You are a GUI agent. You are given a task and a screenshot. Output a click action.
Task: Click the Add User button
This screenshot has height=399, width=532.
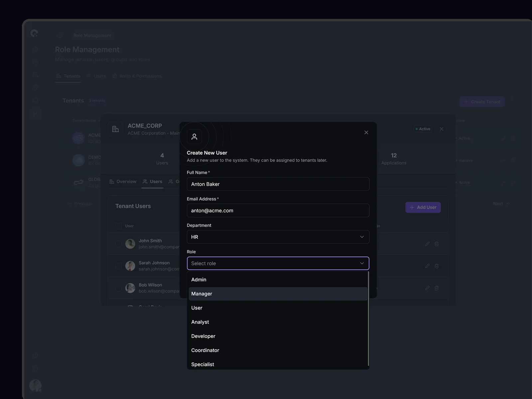[x=423, y=207]
